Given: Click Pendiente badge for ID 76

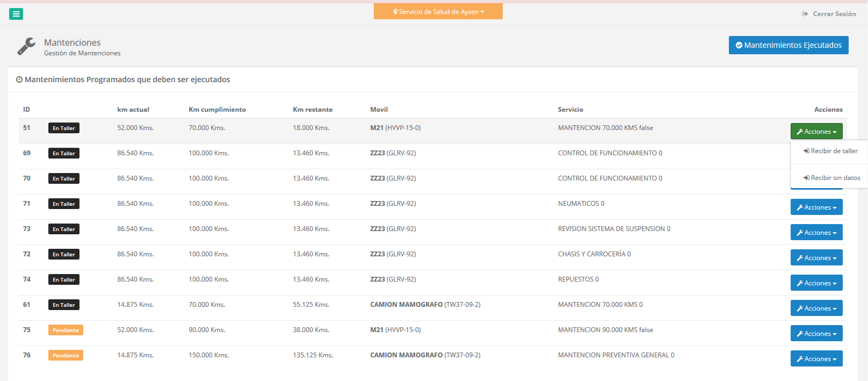Looking at the screenshot, I should tap(66, 356).
